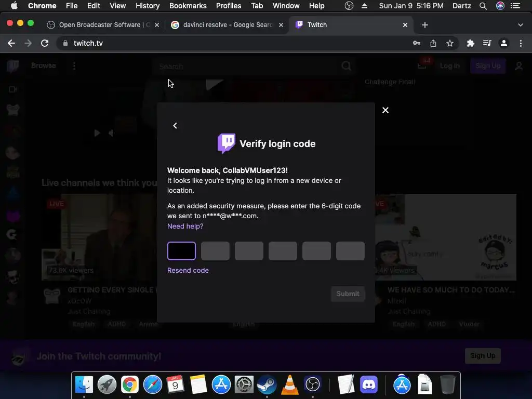The height and width of the screenshot is (399, 532).
Task: Click the first digit code box
Action: click(181, 251)
